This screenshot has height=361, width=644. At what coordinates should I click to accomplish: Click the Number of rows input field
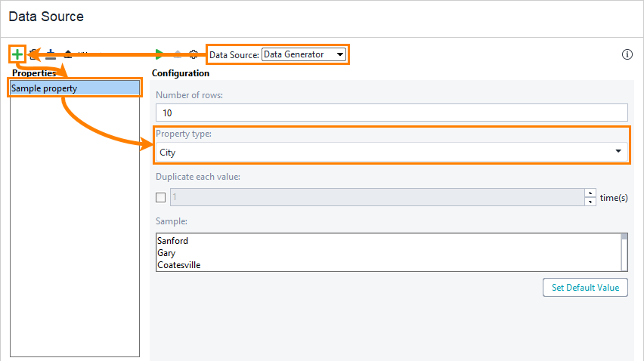(392, 113)
